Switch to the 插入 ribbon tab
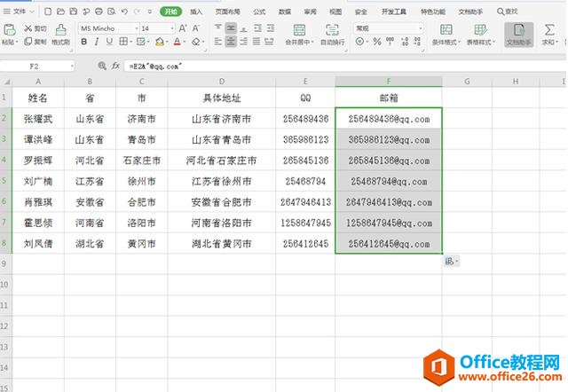568x392 pixels. [196, 12]
